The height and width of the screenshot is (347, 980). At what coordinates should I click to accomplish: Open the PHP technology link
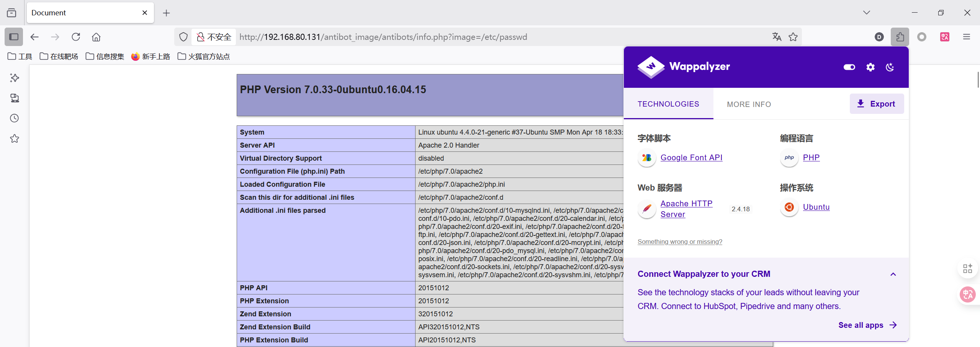pyautogui.click(x=811, y=158)
